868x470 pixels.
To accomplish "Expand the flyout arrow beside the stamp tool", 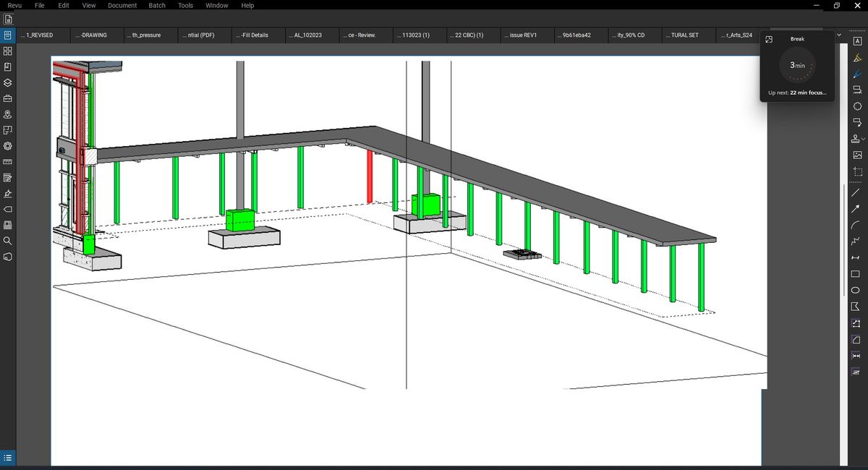I will (863, 139).
